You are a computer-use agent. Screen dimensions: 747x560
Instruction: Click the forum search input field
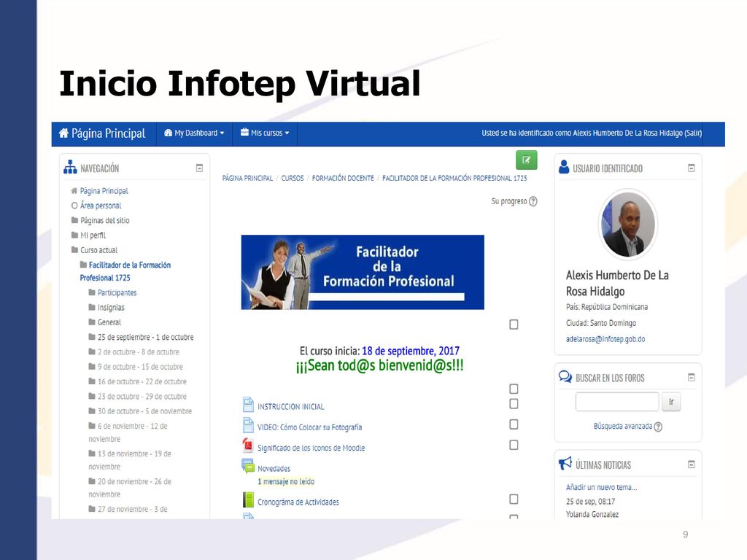coord(617,402)
